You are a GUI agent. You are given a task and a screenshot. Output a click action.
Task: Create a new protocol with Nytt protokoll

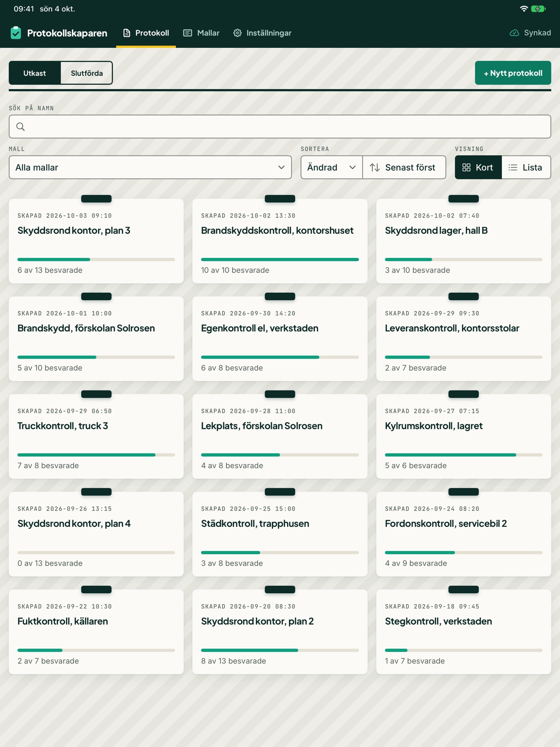[x=513, y=73]
